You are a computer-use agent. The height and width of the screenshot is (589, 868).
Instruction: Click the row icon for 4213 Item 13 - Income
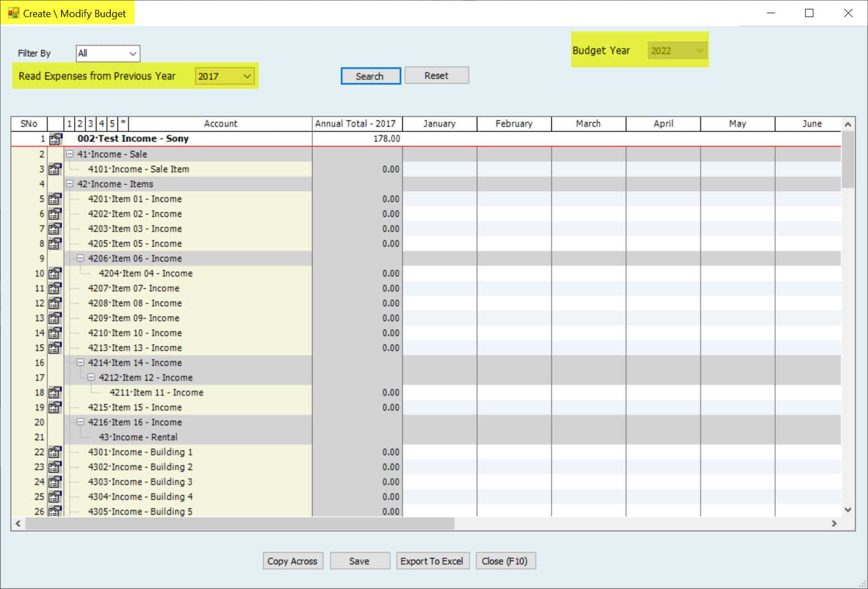(x=55, y=348)
